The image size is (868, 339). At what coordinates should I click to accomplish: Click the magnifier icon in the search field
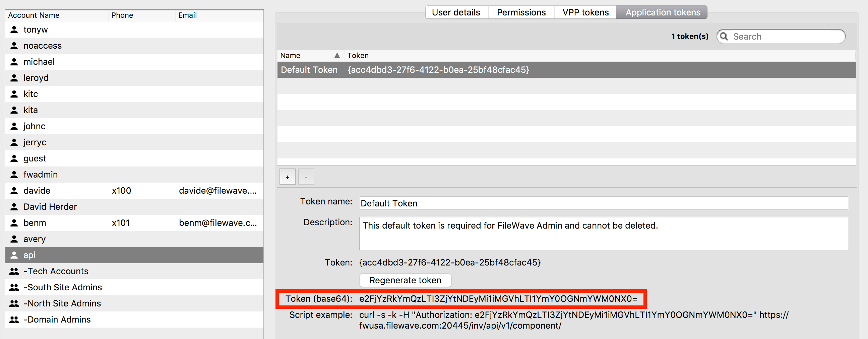[x=725, y=36]
